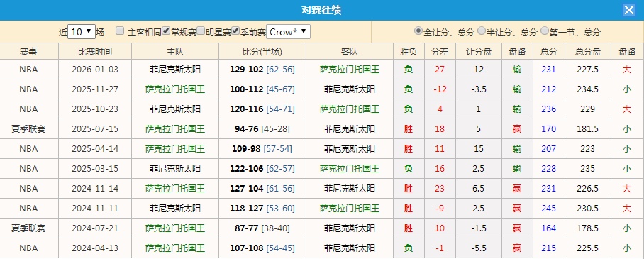Select the date 2025-10-23
The width and height of the screenshot is (644, 259).
click(95, 109)
